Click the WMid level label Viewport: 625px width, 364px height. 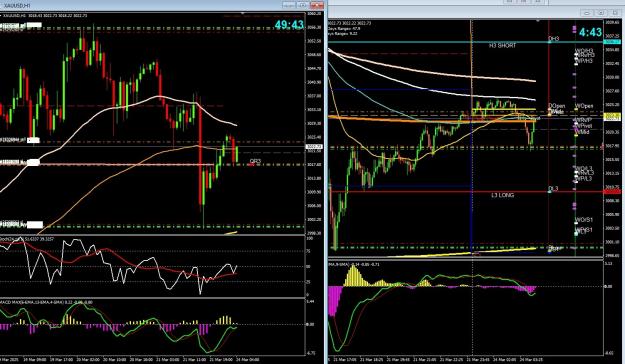pos(582,132)
